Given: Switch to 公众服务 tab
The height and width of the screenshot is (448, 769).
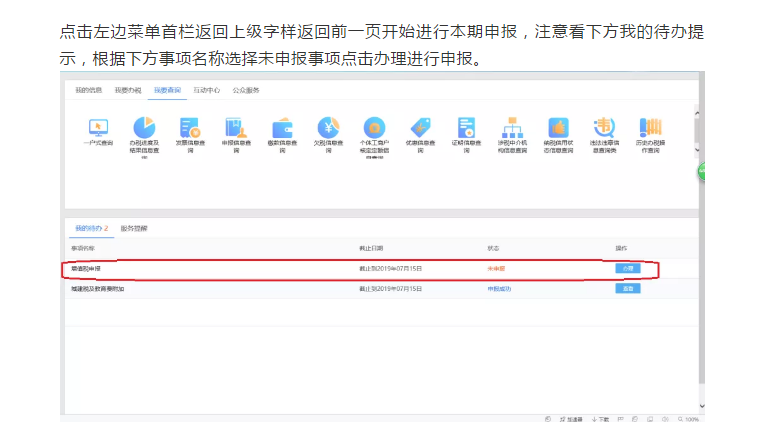Looking at the screenshot, I should [246, 90].
